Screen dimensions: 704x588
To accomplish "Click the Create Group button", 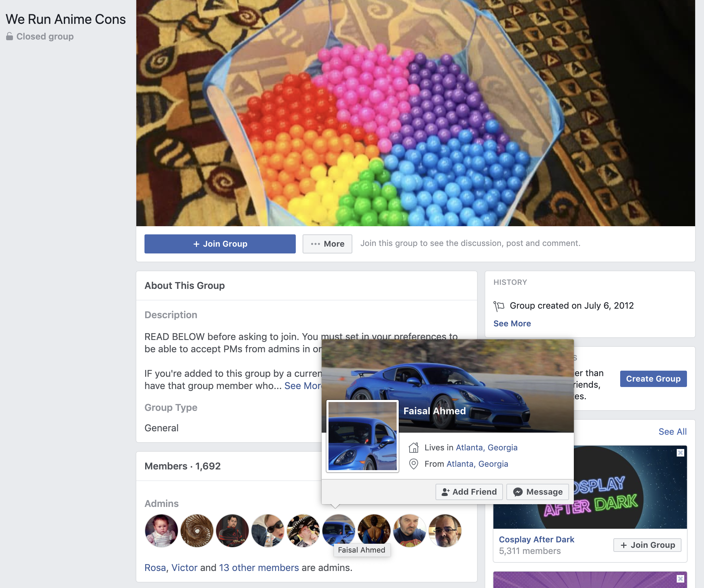I will pos(653,379).
